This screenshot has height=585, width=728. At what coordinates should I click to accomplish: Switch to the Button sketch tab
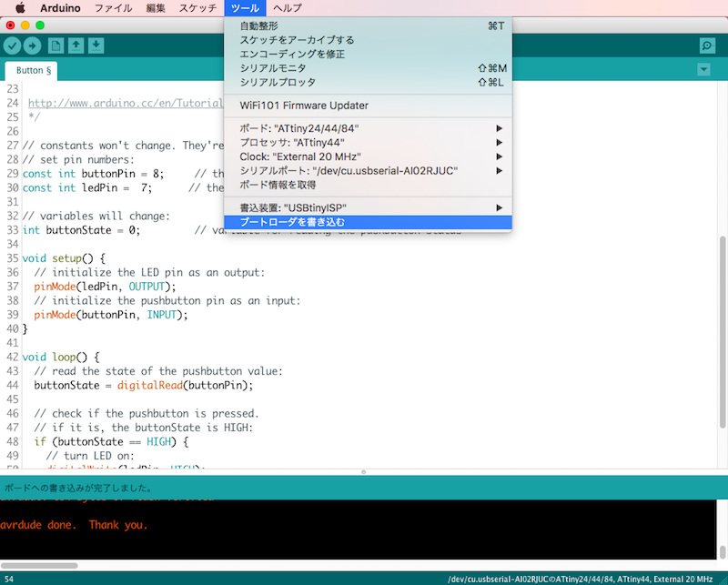tap(31, 71)
